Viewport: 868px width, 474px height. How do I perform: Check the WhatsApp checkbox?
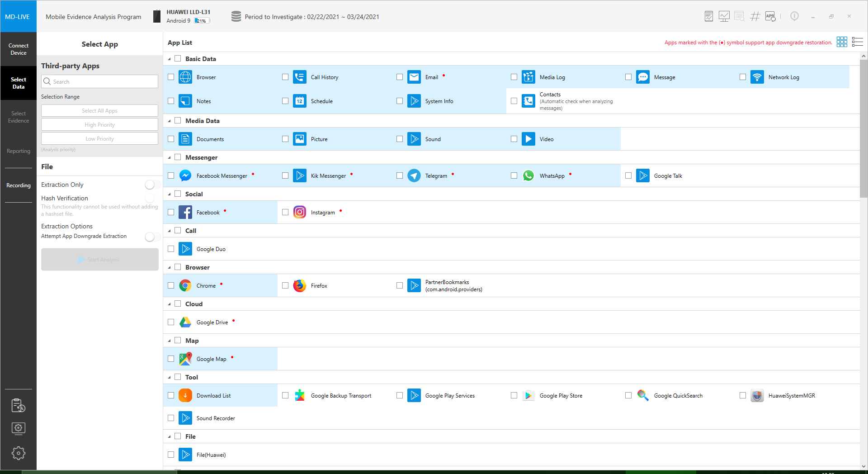(x=514, y=175)
